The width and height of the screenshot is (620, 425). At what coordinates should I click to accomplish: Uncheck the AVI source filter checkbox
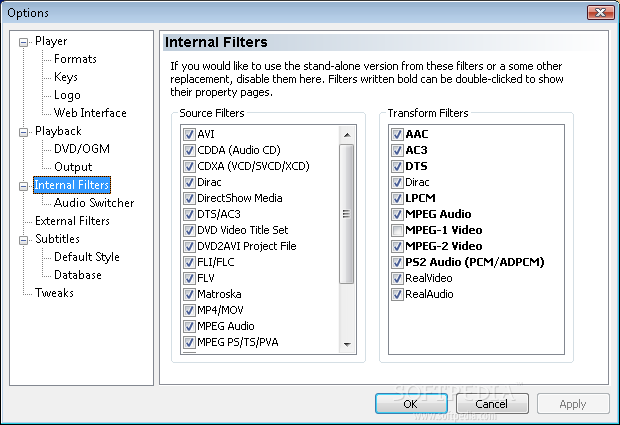[x=189, y=134]
